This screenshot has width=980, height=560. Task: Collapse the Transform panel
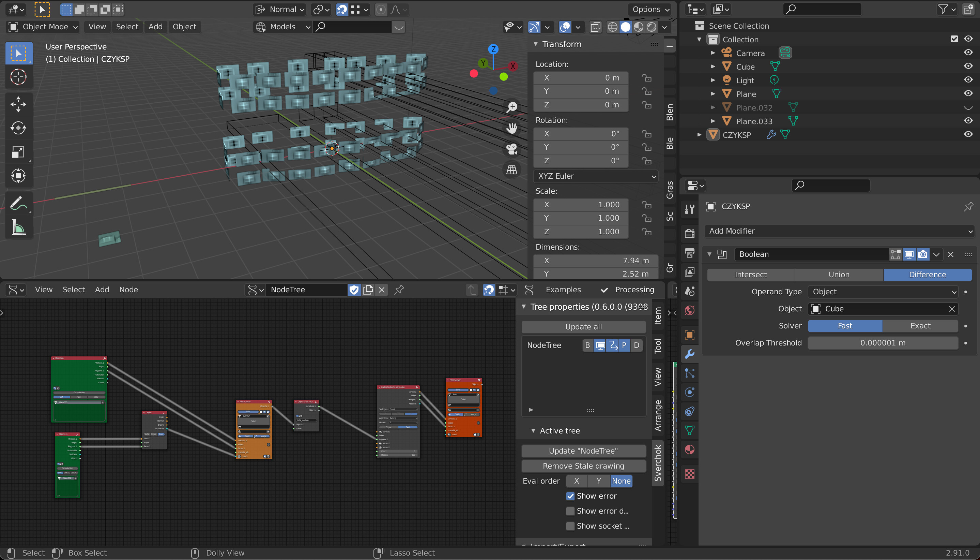pos(536,44)
